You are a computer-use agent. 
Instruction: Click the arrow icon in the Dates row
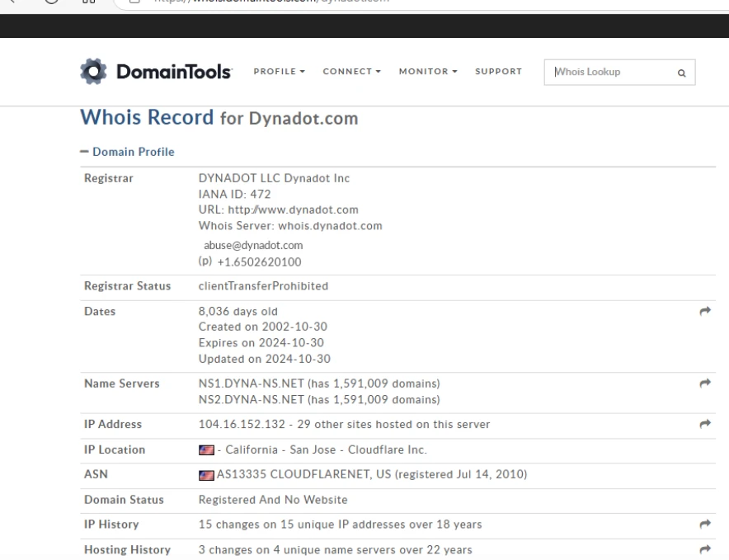point(704,311)
